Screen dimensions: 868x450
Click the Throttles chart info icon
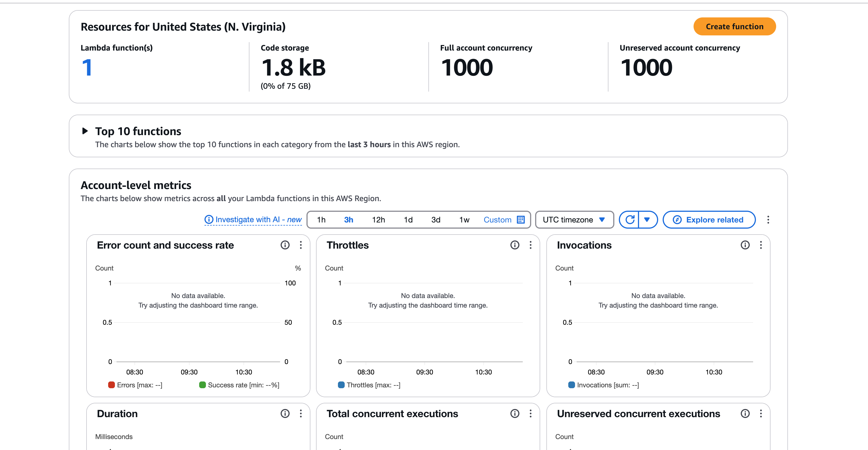click(515, 245)
